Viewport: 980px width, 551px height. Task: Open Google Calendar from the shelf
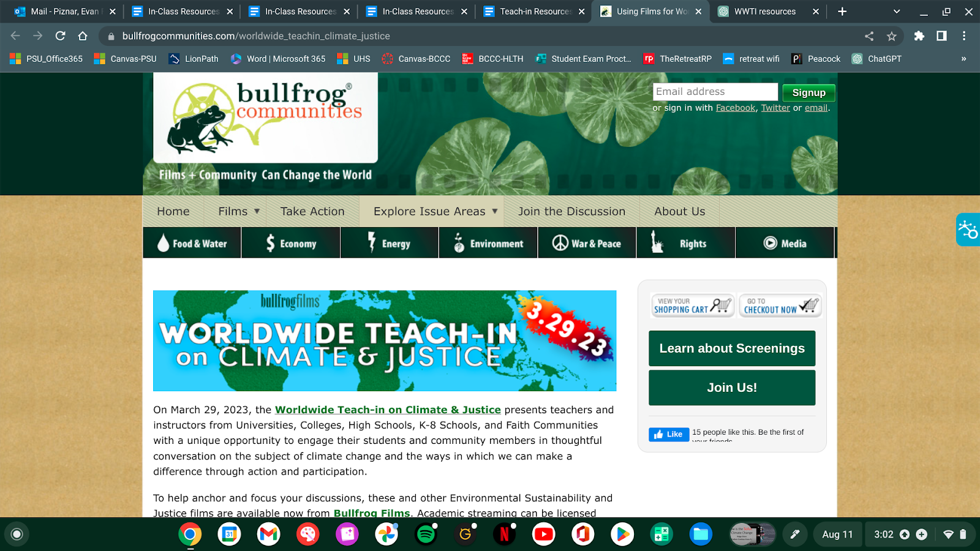(x=229, y=534)
